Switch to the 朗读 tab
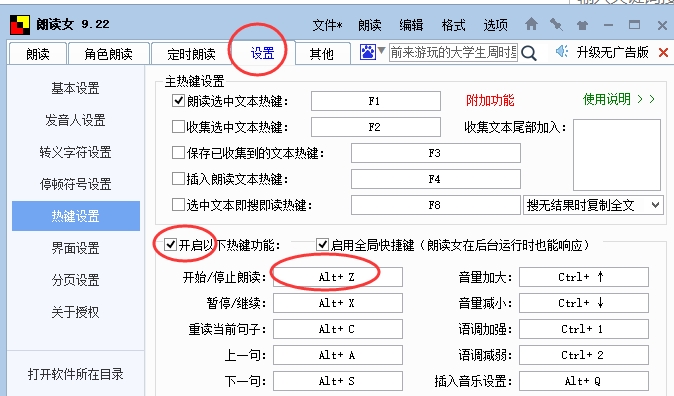 coord(38,54)
